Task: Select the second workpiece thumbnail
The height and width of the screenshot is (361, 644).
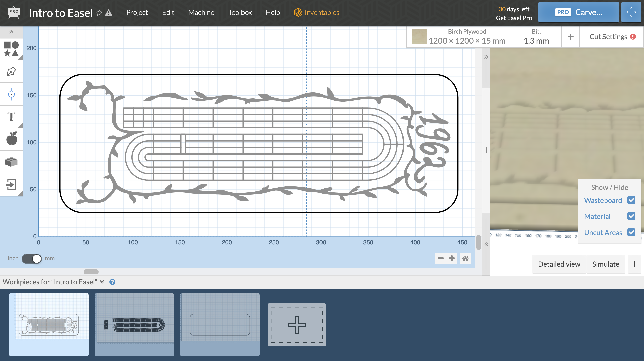Action: pyautogui.click(x=134, y=325)
